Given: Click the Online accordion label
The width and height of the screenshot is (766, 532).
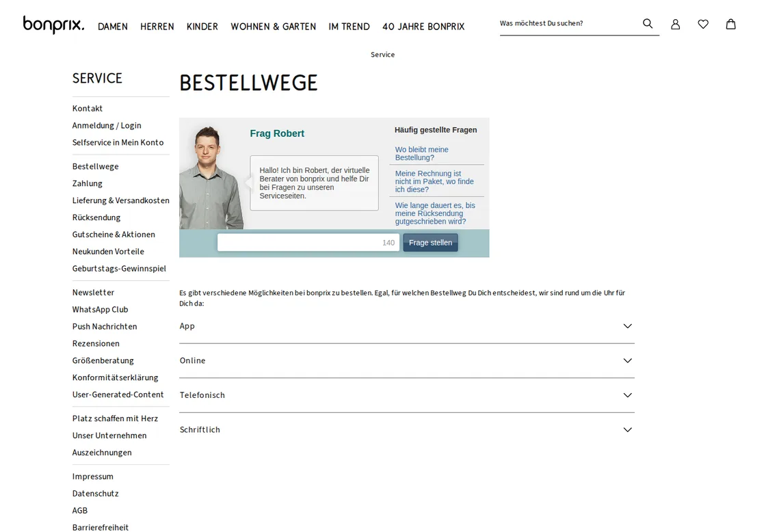Looking at the screenshot, I should [x=192, y=361].
